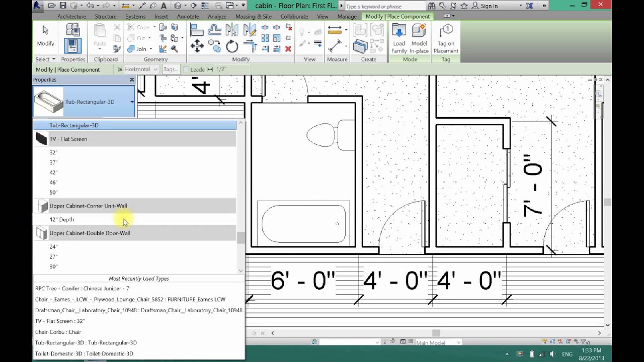This screenshot has width=644, height=362.
Task: Click the Array tool icon
Action: coord(265,38)
